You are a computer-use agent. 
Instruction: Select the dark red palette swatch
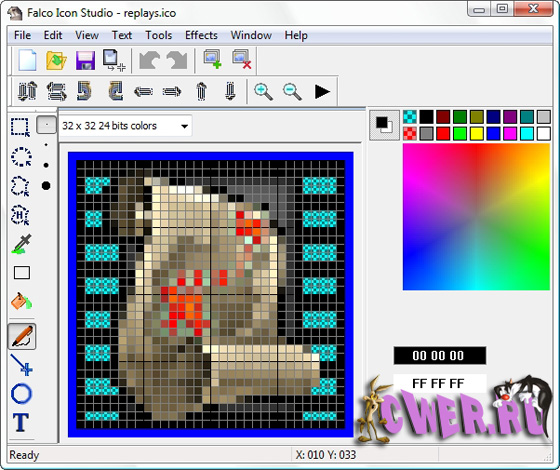pyautogui.click(x=443, y=117)
